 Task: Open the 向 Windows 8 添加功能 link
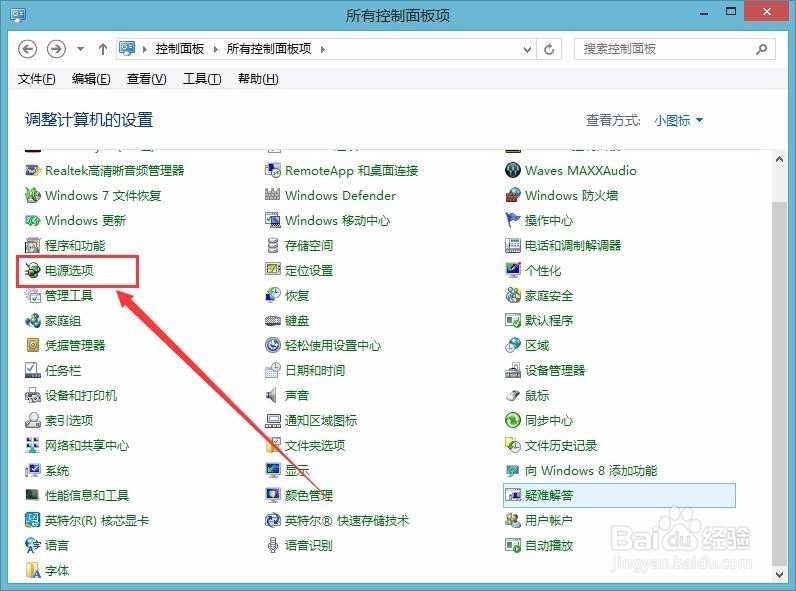coord(591,471)
